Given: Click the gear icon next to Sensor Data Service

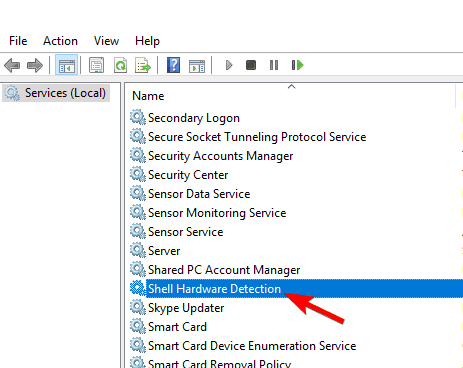Looking at the screenshot, I should (138, 193).
